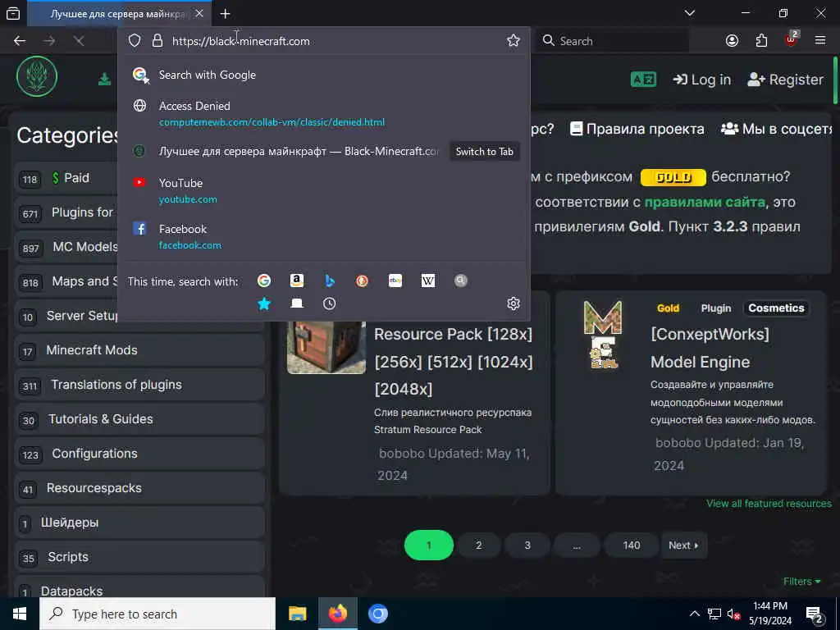Open the Minecraft Mods category
The image size is (840, 630).
click(139, 351)
